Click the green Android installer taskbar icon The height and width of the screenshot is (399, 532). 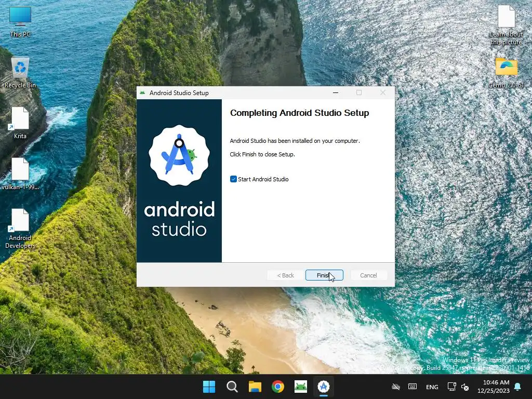pos(301,387)
